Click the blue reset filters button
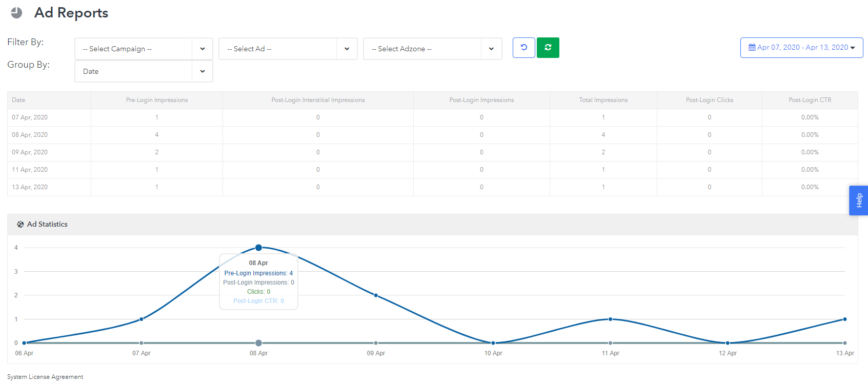Viewport: 868px width, 383px height. (524, 48)
